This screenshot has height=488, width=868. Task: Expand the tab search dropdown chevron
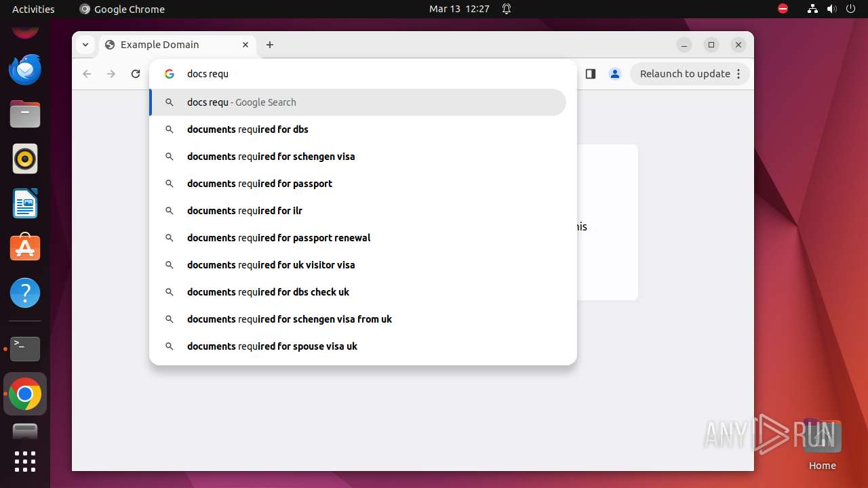85,45
